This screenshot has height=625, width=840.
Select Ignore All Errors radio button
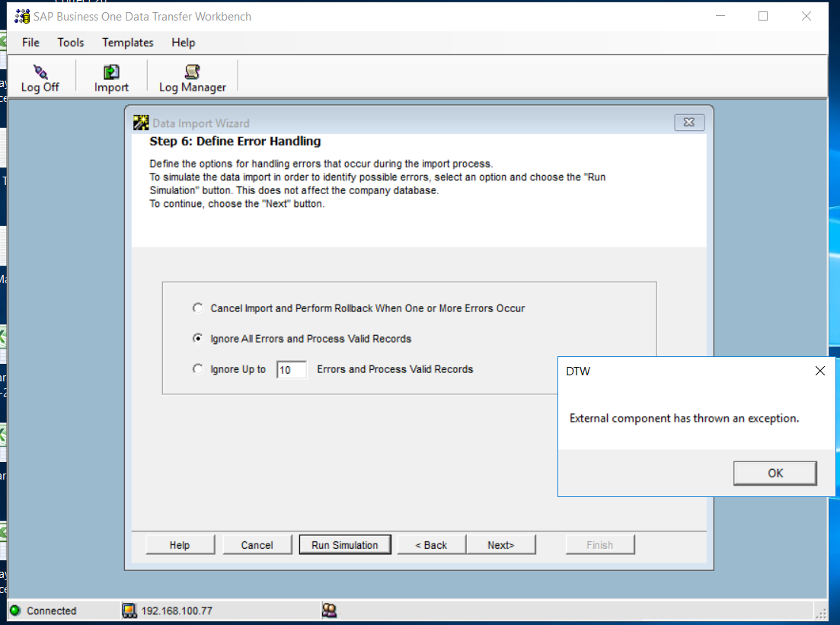click(198, 339)
